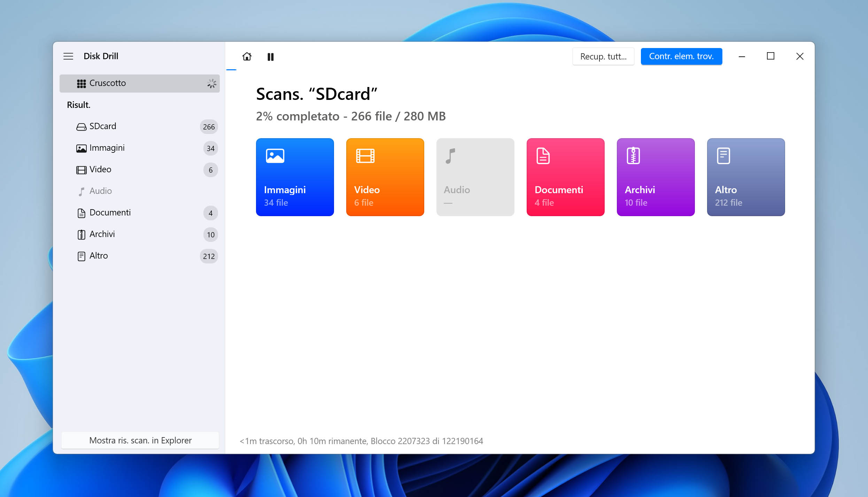
Task: Open the pink Documenti 4 file card
Action: coord(566,177)
